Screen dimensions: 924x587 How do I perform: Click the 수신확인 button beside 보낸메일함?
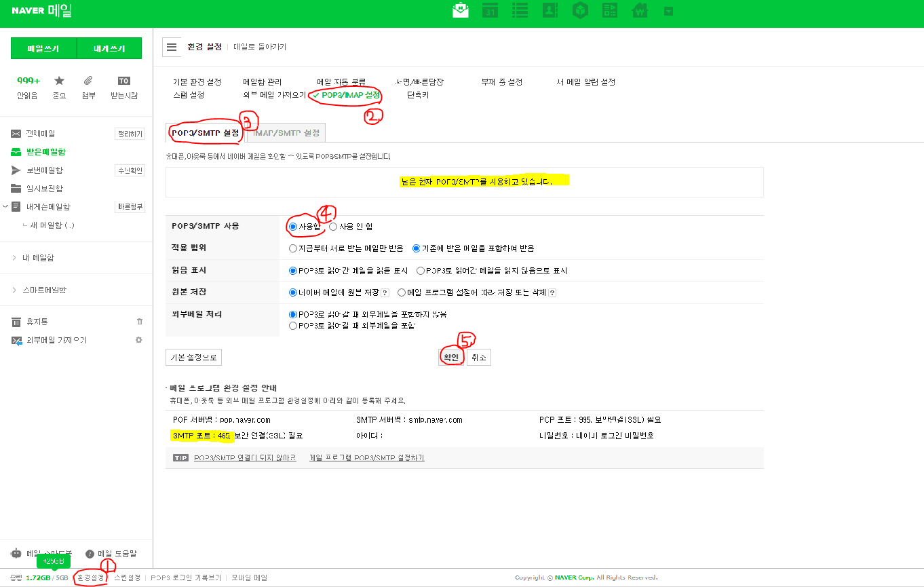pyautogui.click(x=130, y=170)
